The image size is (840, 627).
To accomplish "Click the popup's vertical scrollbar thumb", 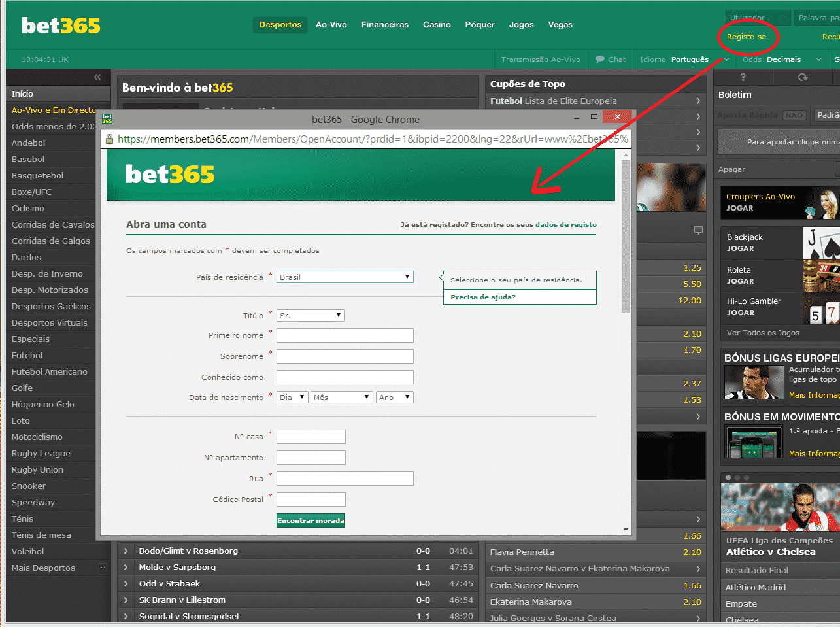I will (626, 235).
